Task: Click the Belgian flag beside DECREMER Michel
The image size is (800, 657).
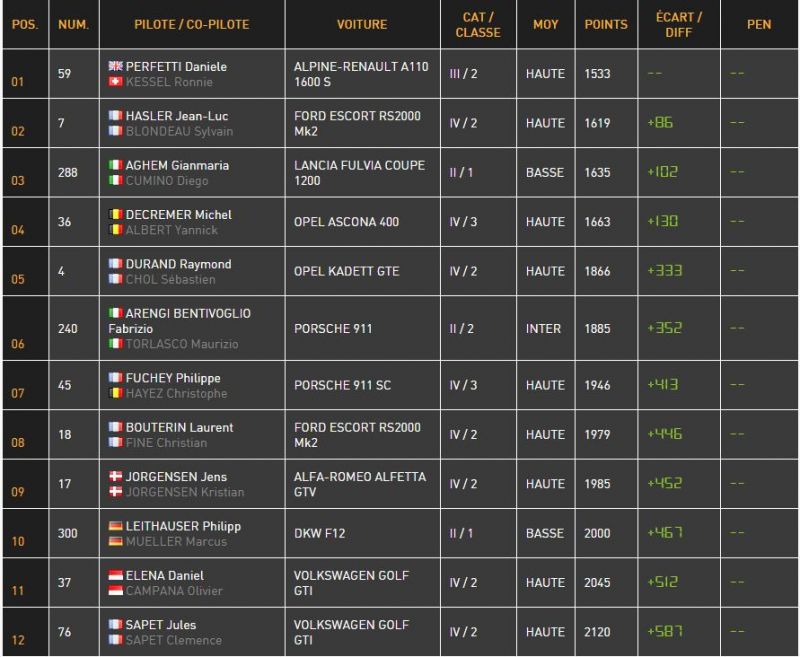Action: [x=115, y=214]
